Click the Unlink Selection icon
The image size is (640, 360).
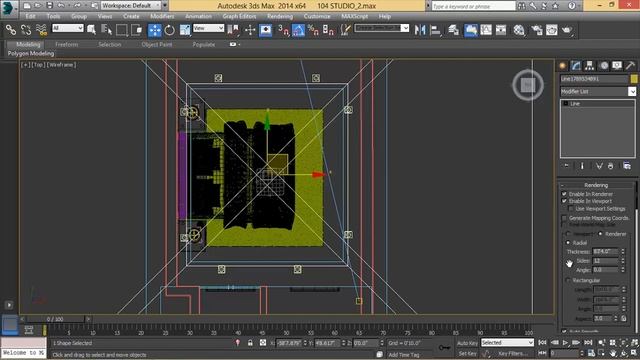coord(26,30)
